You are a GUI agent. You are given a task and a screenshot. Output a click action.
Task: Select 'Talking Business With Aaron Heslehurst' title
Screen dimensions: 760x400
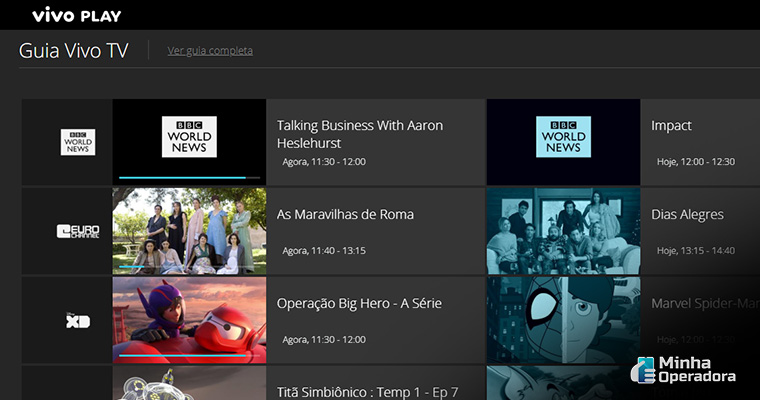(359, 134)
